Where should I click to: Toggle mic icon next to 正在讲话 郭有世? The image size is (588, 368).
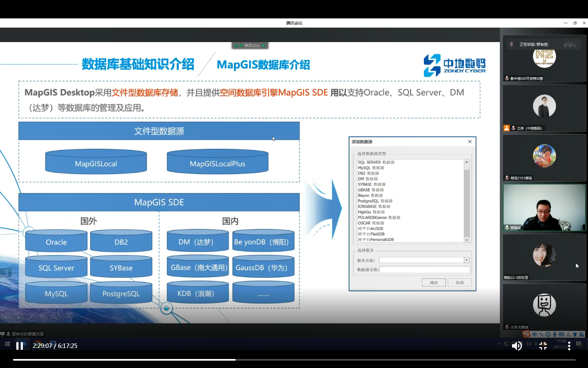(511, 44)
